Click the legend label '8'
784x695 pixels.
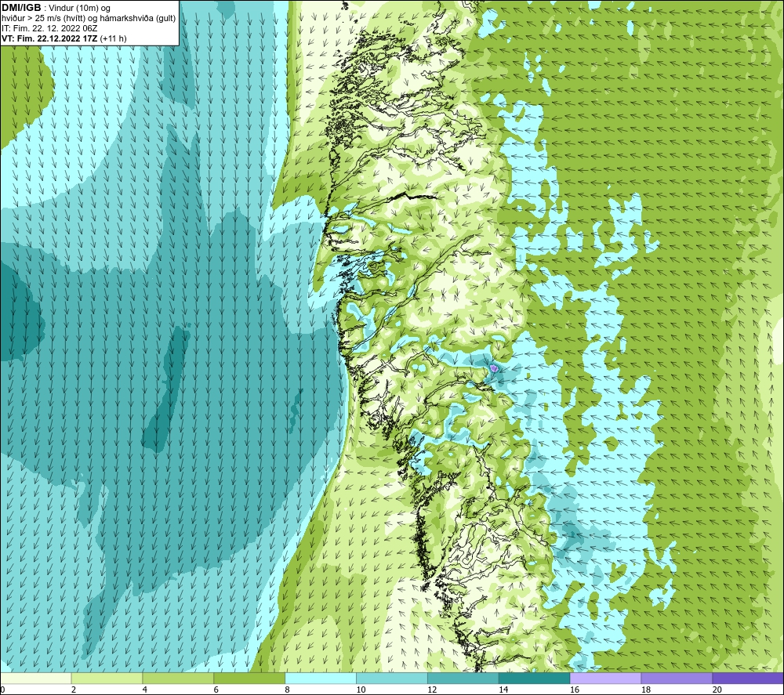287,690
